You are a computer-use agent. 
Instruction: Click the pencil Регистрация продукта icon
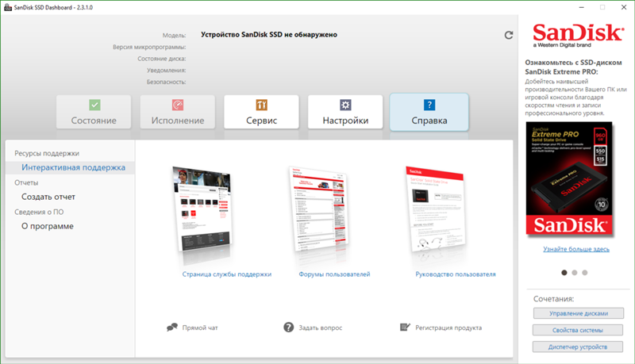[x=405, y=327]
